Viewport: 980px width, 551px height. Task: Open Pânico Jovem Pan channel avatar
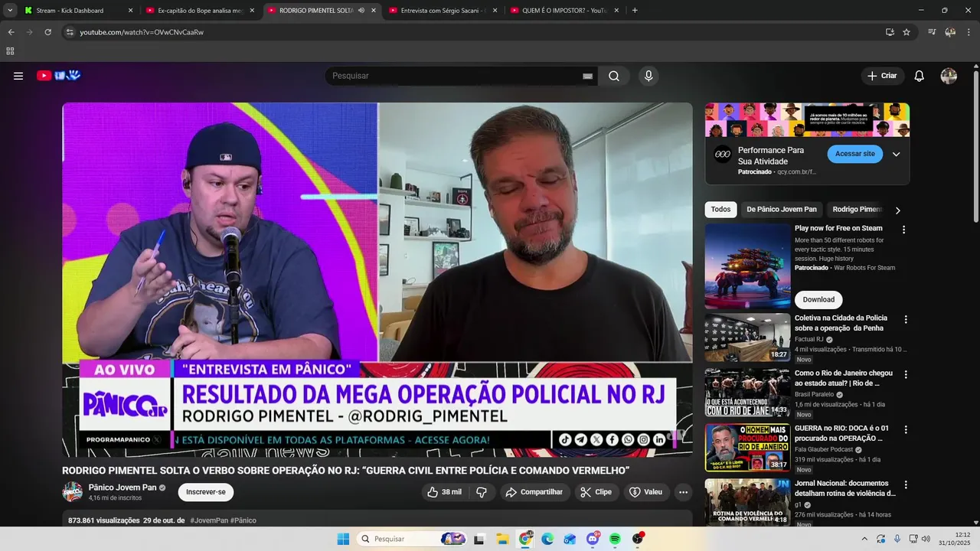pyautogui.click(x=73, y=492)
